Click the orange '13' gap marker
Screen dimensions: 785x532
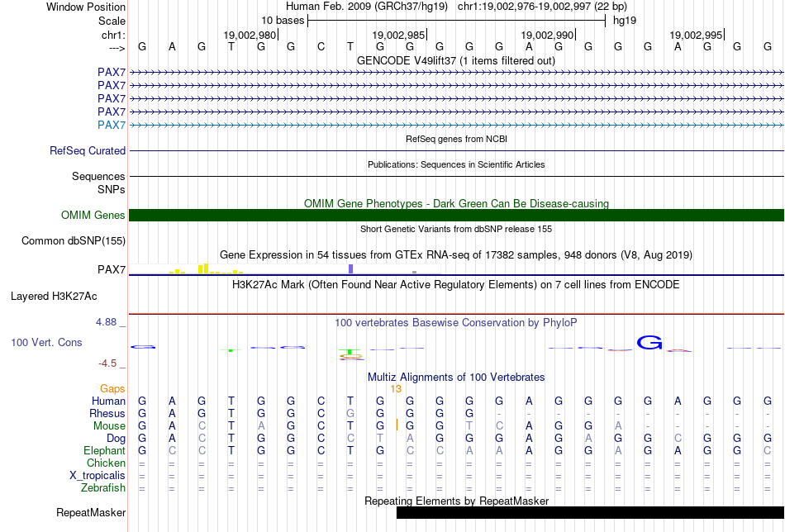(x=396, y=389)
